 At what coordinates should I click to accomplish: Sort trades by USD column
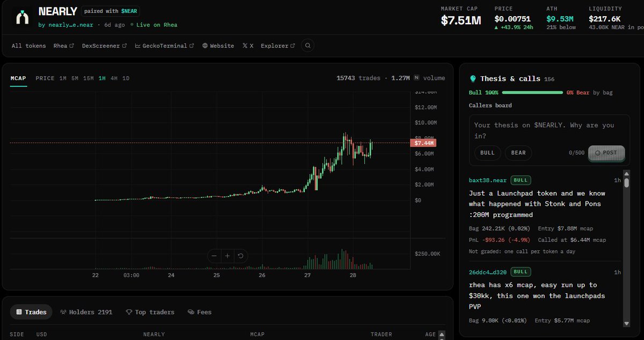[42, 334]
